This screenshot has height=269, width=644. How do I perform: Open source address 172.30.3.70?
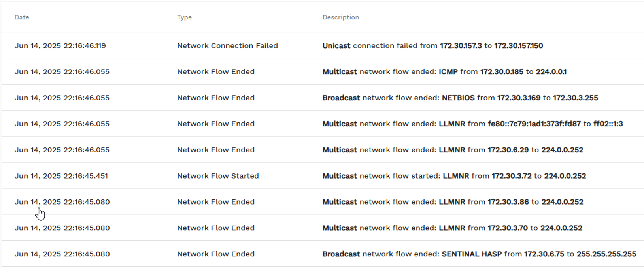click(508, 228)
